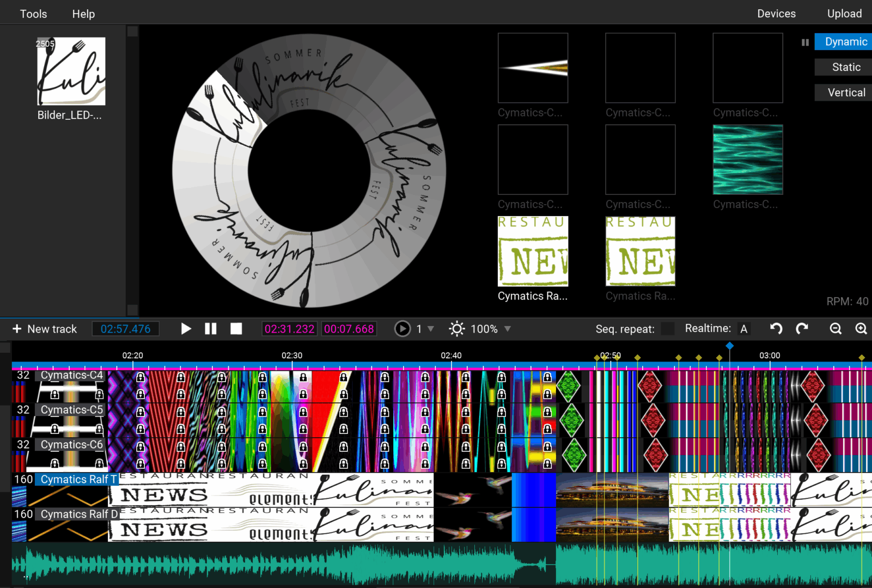Zoom in the timeline with the plus magnifier

(x=861, y=329)
